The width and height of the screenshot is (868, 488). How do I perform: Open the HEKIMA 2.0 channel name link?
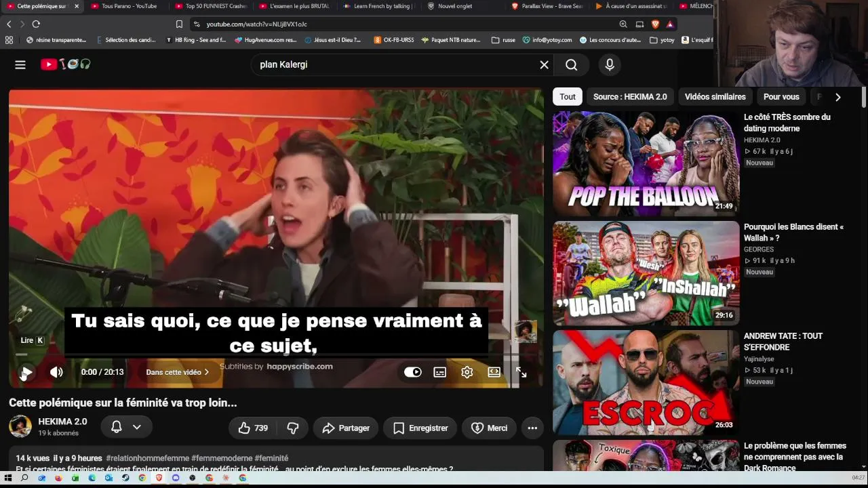click(62, 422)
